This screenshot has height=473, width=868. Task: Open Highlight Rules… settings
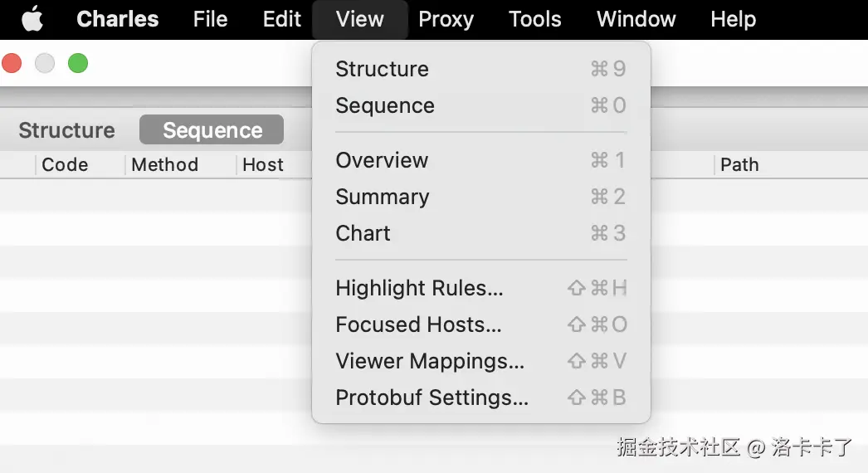(x=481, y=288)
